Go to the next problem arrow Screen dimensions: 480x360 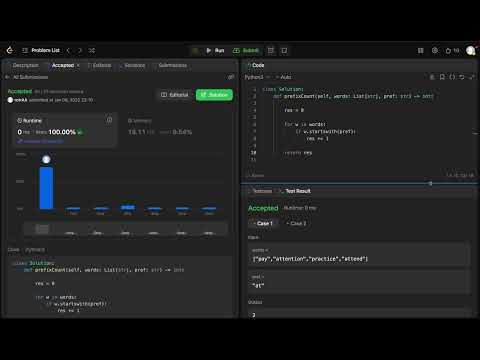click(80, 50)
